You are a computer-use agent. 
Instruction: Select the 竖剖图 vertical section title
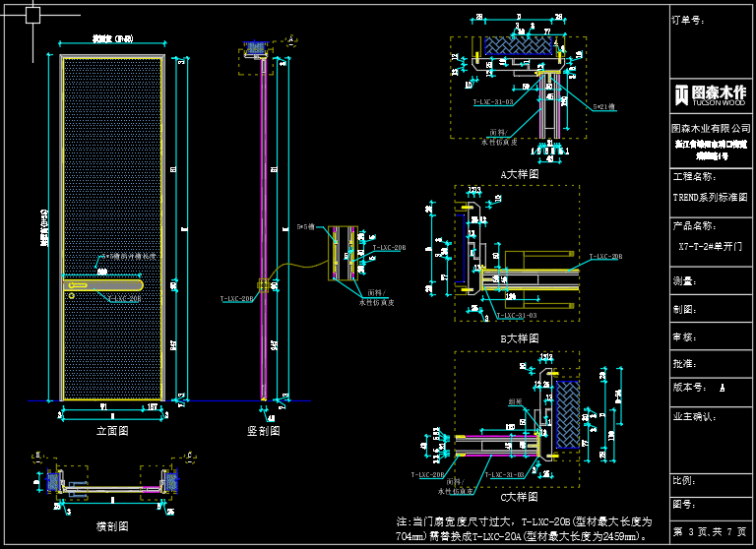click(x=263, y=431)
